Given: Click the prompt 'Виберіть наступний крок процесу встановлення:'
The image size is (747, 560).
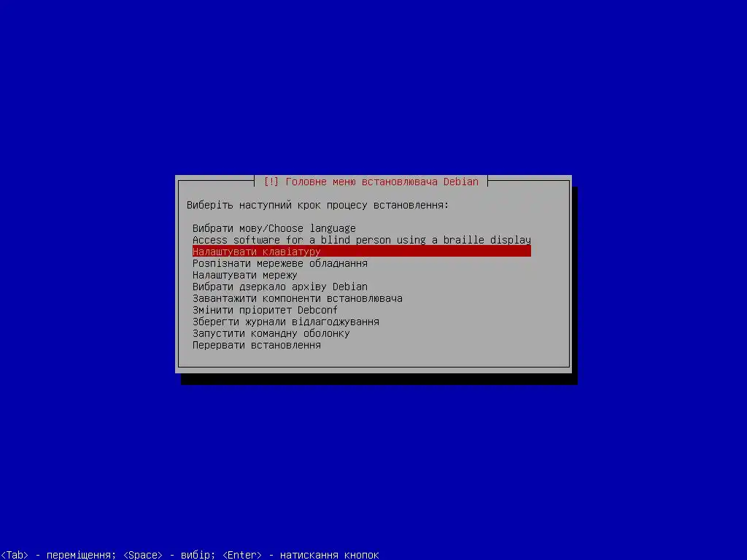Looking at the screenshot, I should (317, 205).
